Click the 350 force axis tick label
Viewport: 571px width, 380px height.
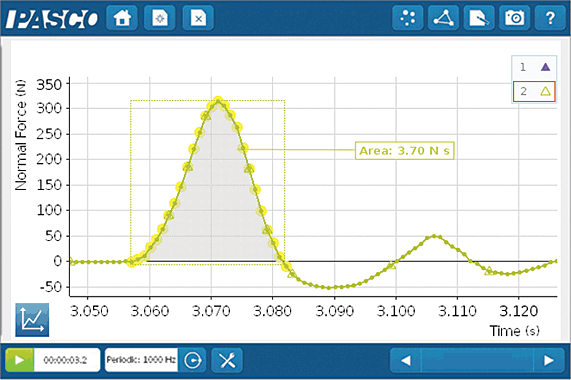(49, 85)
